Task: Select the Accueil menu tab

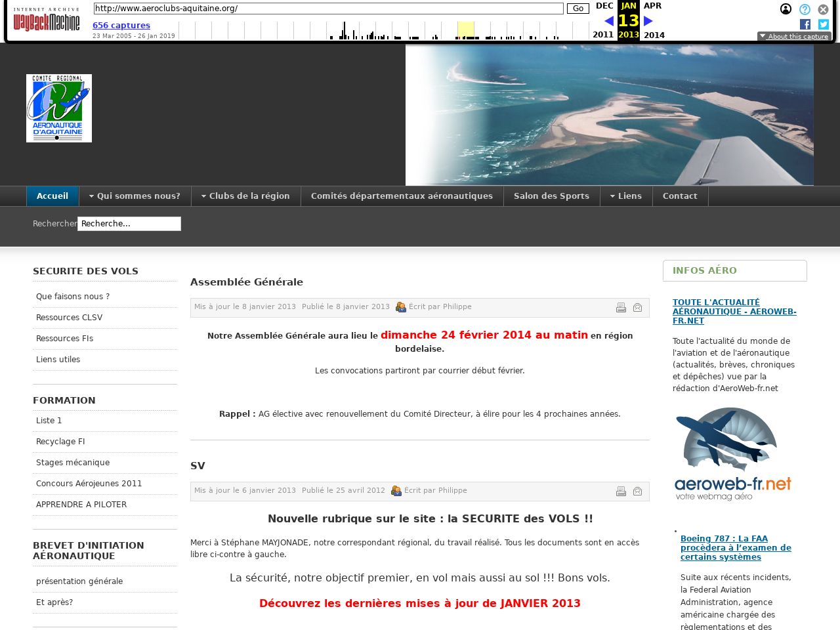Action: pos(52,196)
